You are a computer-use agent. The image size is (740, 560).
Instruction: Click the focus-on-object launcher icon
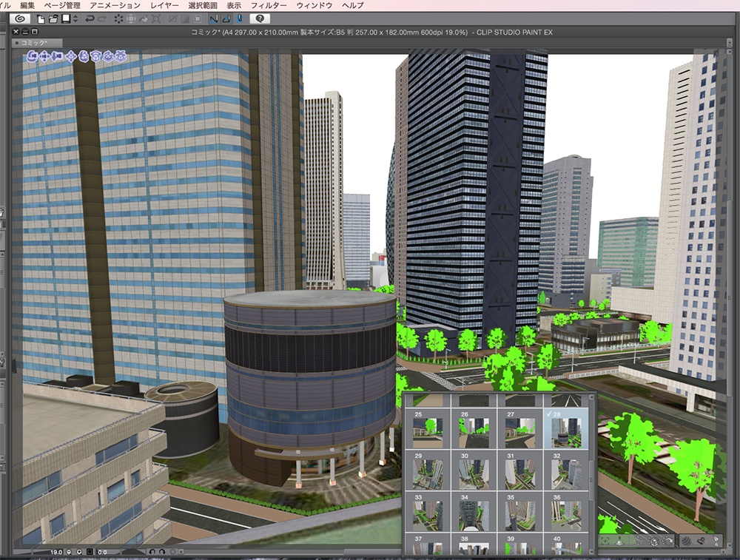[x=605, y=541]
